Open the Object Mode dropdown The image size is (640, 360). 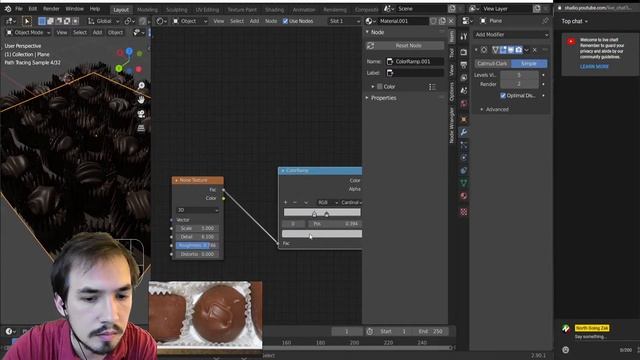(28, 32)
